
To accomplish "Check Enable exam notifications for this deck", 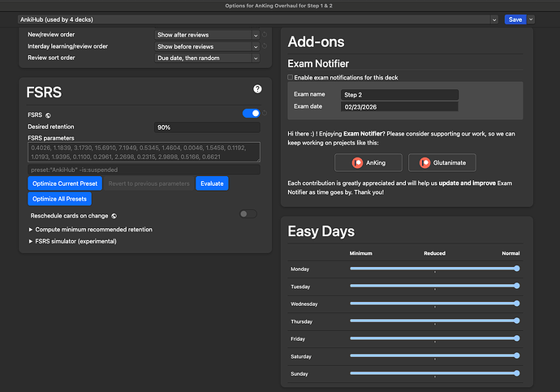I will [x=291, y=77].
